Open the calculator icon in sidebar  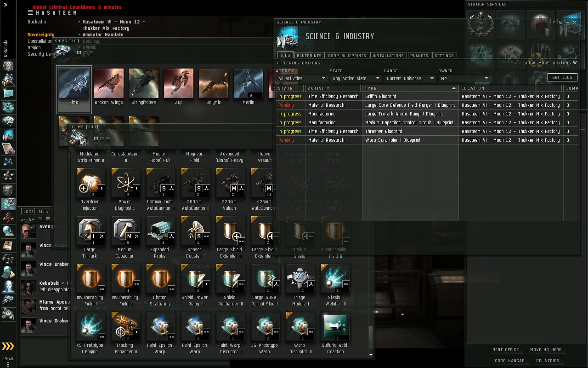click(x=8, y=273)
